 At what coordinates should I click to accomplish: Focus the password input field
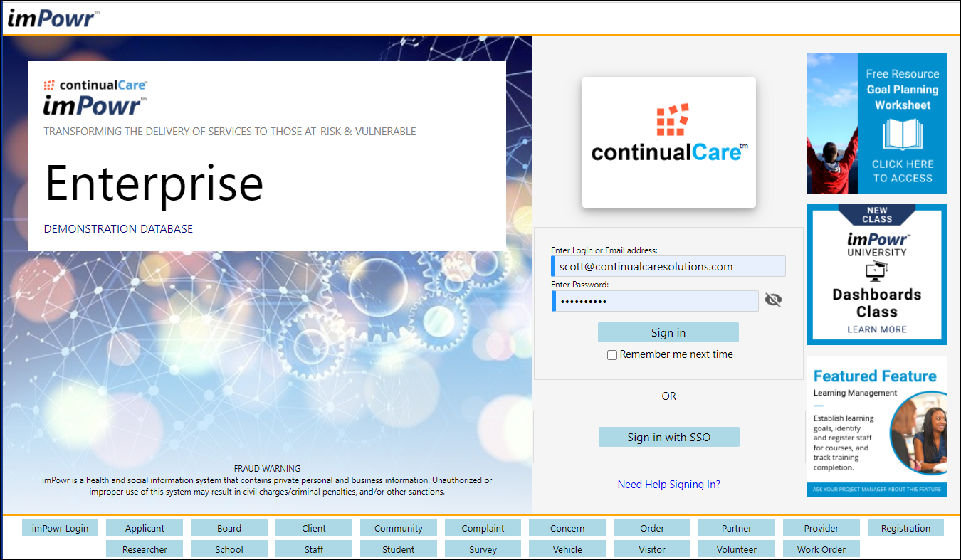[655, 301]
